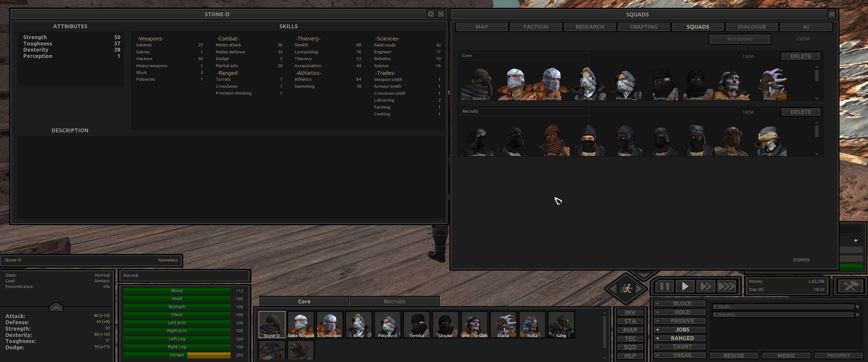Image resolution: width=868 pixels, height=362 pixels.
Task: Toggle the BLOCK stance
Action: pyautogui.click(x=680, y=303)
